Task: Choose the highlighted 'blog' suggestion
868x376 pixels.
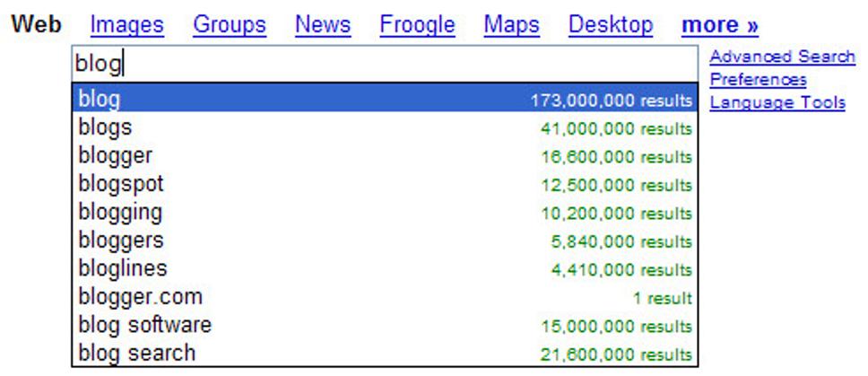Action: 385,99
